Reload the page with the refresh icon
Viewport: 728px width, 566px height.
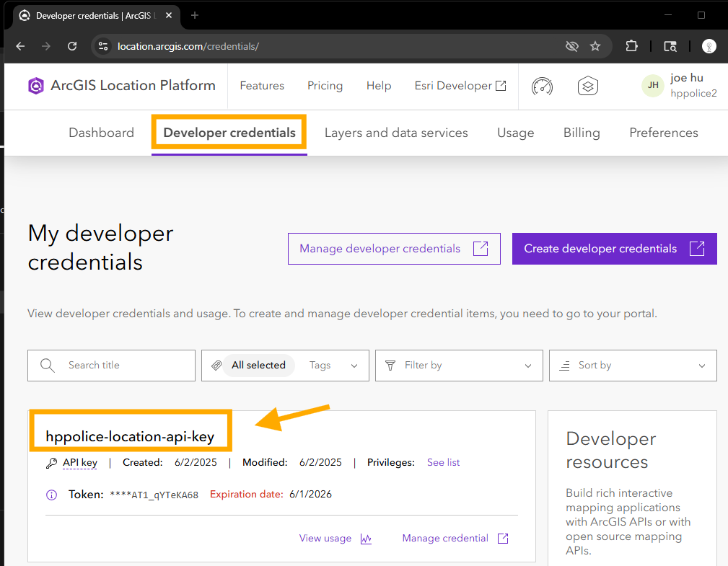(x=72, y=46)
